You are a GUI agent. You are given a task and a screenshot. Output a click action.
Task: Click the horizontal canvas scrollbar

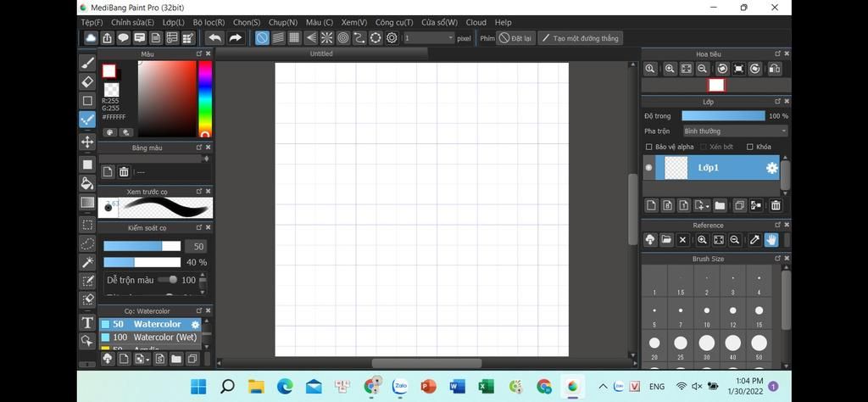[426, 363]
